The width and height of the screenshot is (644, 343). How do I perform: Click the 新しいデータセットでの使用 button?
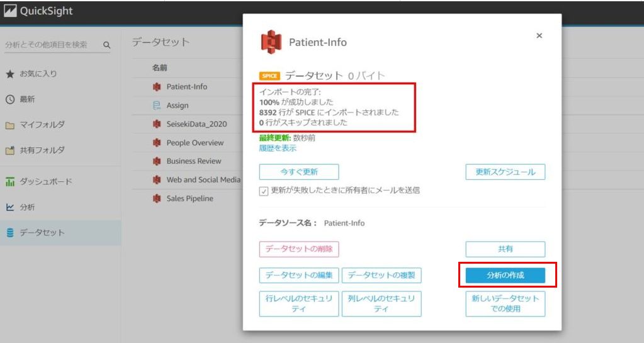click(x=505, y=303)
